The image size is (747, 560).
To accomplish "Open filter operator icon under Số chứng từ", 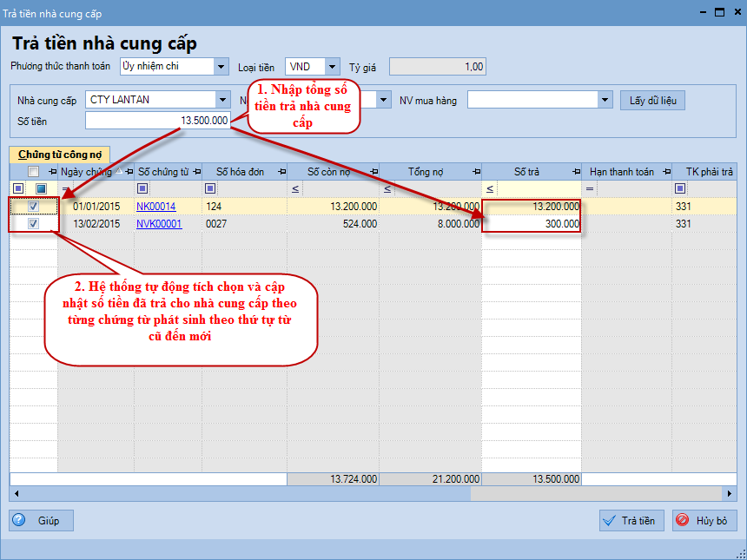I will (x=142, y=188).
